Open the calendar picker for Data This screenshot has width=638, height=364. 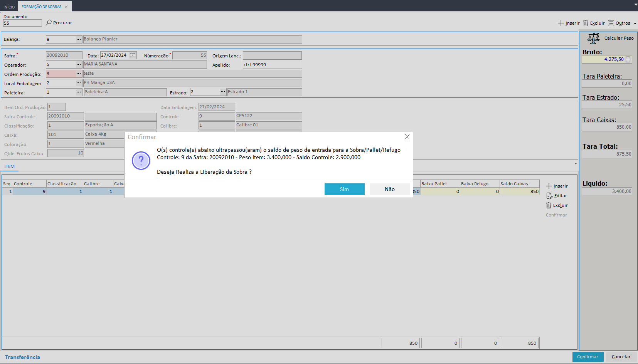point(133,55)
